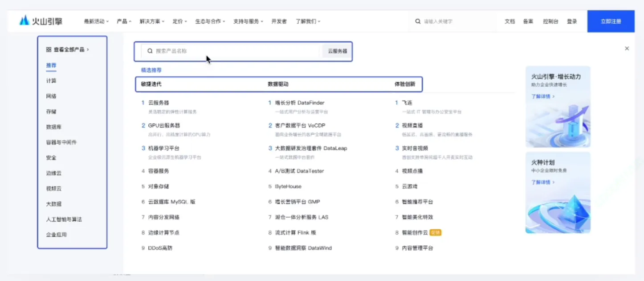
Task: Click 了解详情 in 增长动力 card
Action: (543, 96)
